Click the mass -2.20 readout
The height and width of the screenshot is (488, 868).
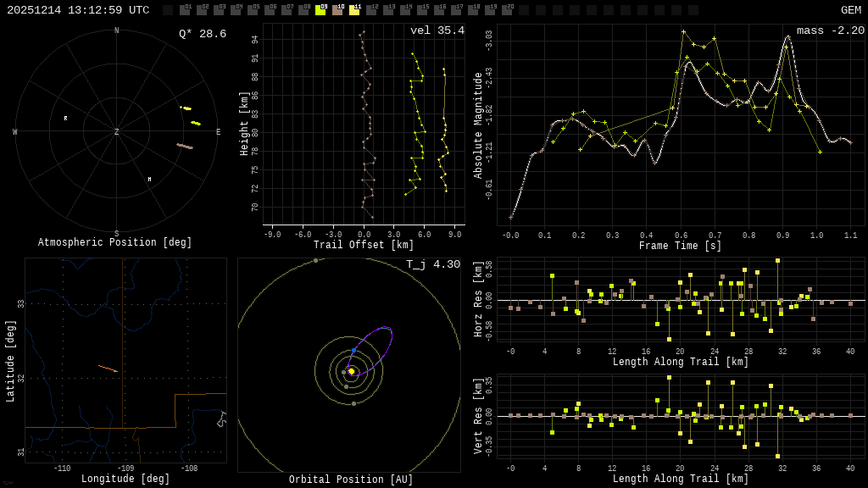click(830, 30)
